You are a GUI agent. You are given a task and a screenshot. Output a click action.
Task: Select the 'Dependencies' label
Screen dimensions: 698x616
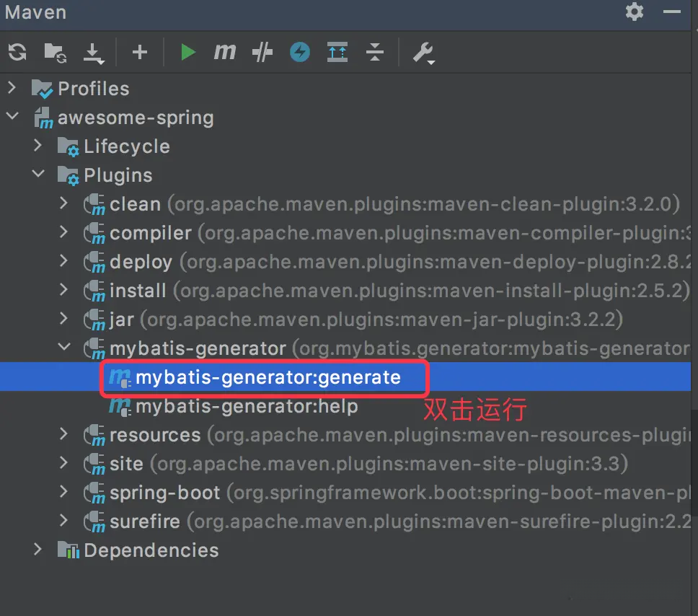pos(151,550)
